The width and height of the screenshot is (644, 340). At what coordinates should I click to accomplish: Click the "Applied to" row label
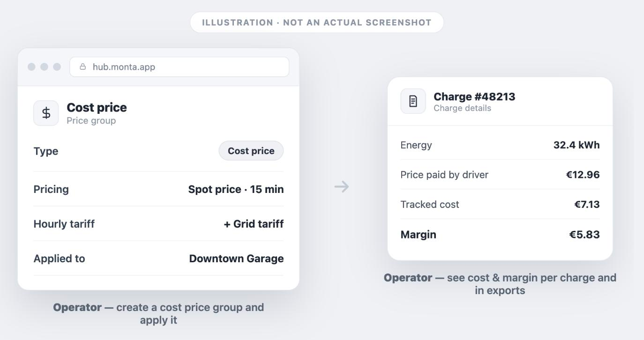(x=59, y=259)
